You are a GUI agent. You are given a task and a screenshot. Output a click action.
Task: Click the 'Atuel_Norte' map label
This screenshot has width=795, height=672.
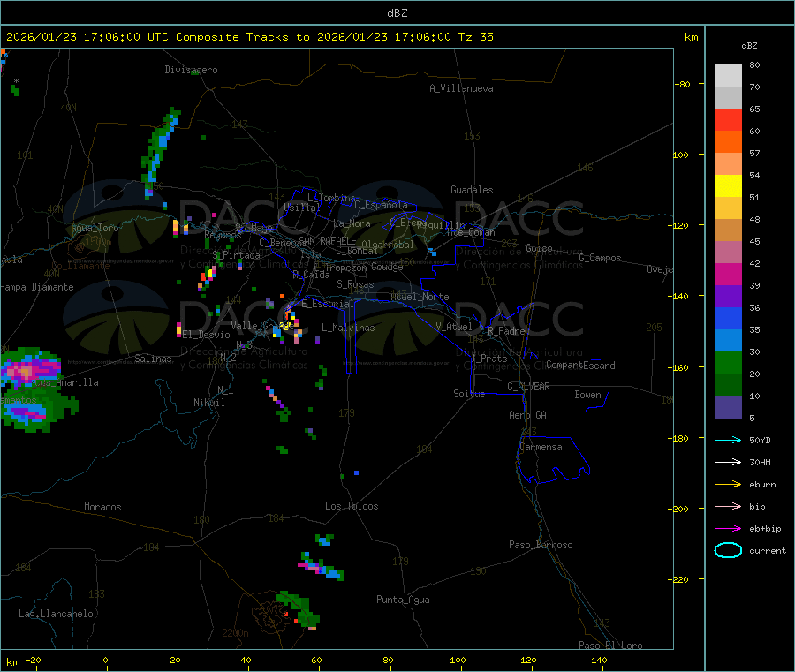pyautogui.click(x=420, y=297)
